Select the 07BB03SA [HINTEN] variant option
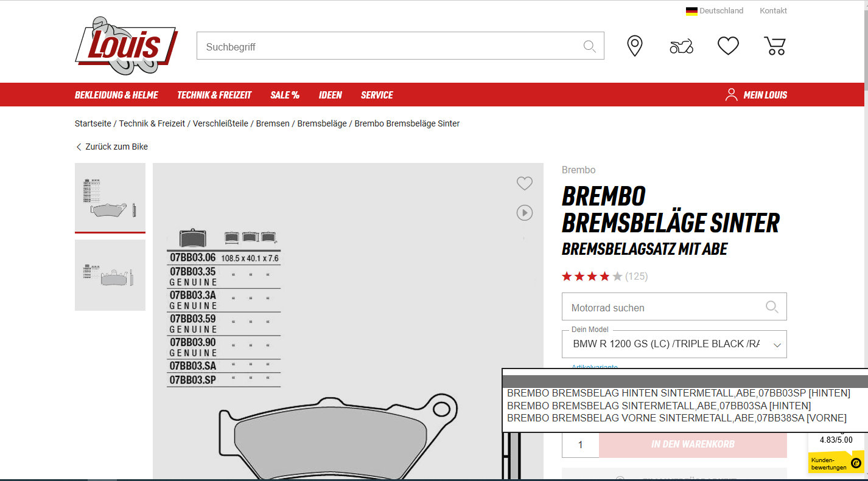 click(x=659, y=406)
